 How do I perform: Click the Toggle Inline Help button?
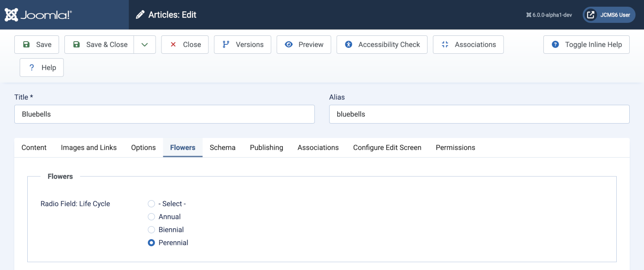point(586,44)
